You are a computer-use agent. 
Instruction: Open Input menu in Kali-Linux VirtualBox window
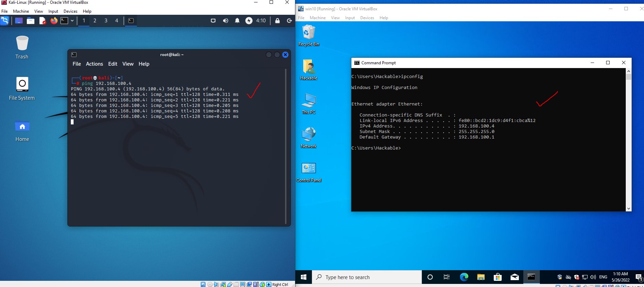(53, 11)
